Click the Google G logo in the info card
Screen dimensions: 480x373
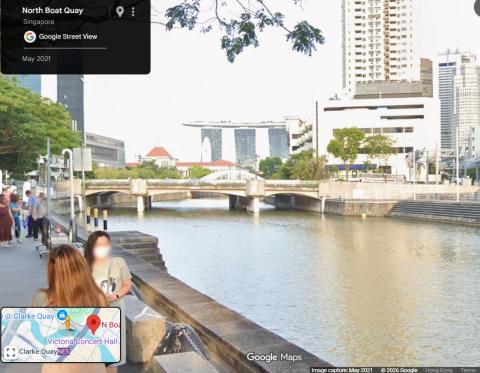(x=30, y=37)
